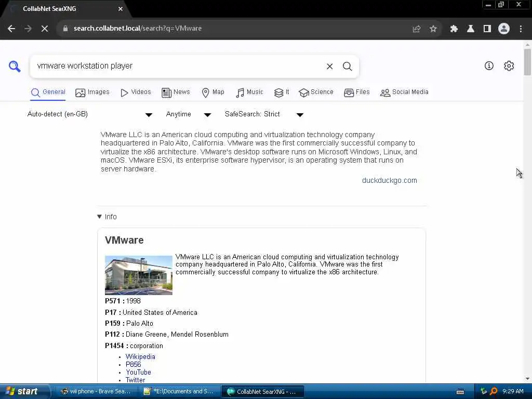Click the flask labs icon in toolbar
Screen dimensions: 532x399
click(x=470, y=29)
